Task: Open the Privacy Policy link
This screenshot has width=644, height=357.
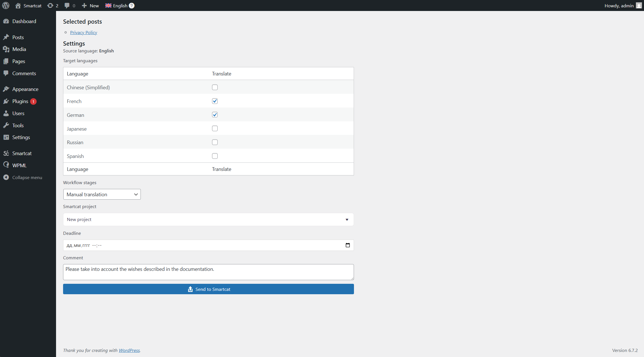Action: (83, 33)
